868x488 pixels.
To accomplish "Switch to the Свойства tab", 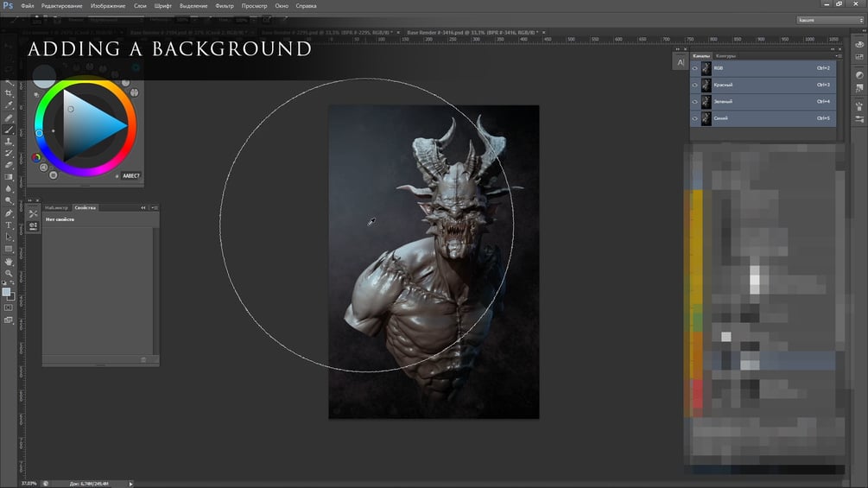I will pyautogui.click(x=86, y=207).
